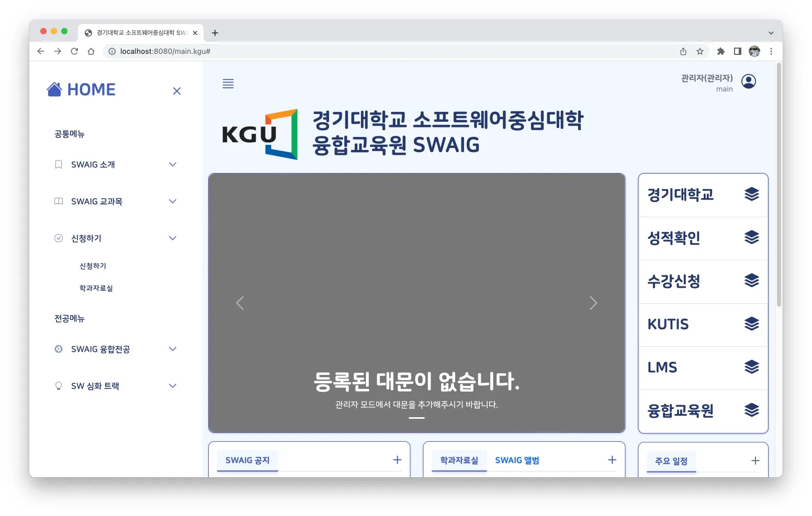The width and height of the screenshot is (812, 516).
Task: Switch to the SWAIG 앨범 tab
Action: (x=517, y=460)
